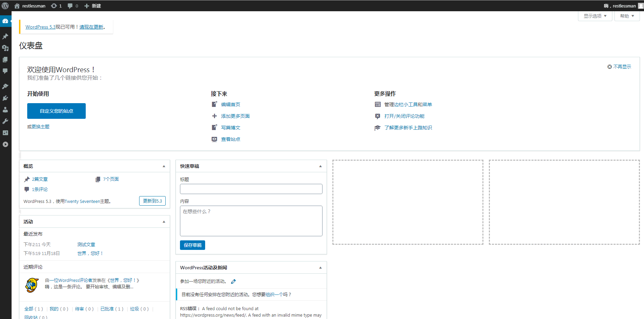This screenshot has height=319, width=644.
Task: Open the Users sidebar icon
Action: [x=5, y=110]
